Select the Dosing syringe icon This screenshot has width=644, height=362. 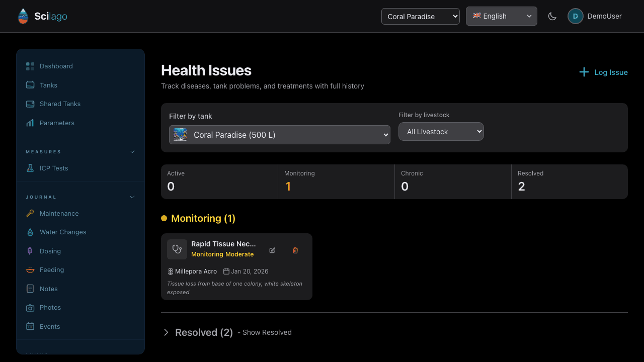click(30, 251)
